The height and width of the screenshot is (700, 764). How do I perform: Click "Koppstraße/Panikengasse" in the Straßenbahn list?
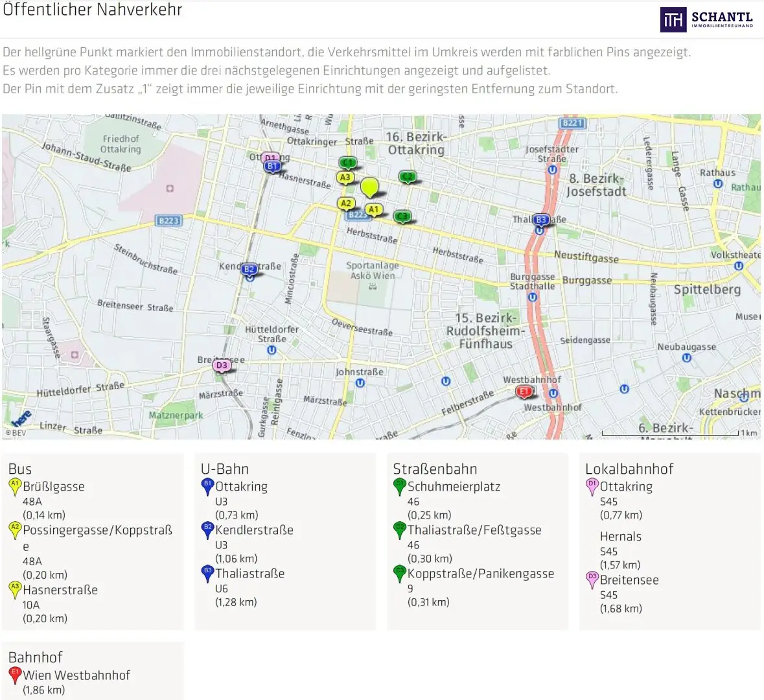[481, 574]
